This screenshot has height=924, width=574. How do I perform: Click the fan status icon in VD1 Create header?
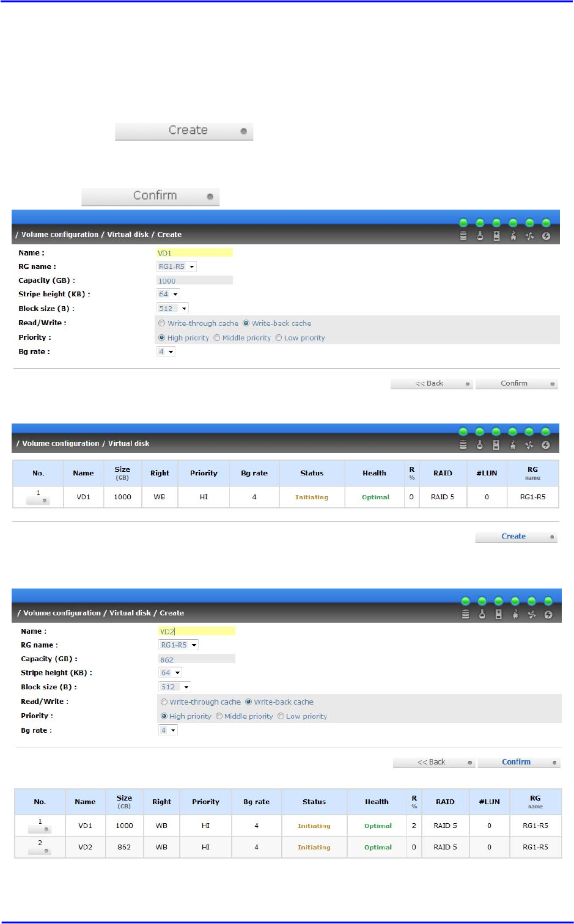tap(529, 236)
